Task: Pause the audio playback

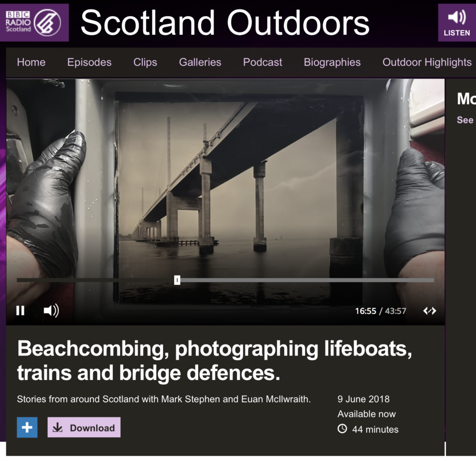Action: coord(20,310)
